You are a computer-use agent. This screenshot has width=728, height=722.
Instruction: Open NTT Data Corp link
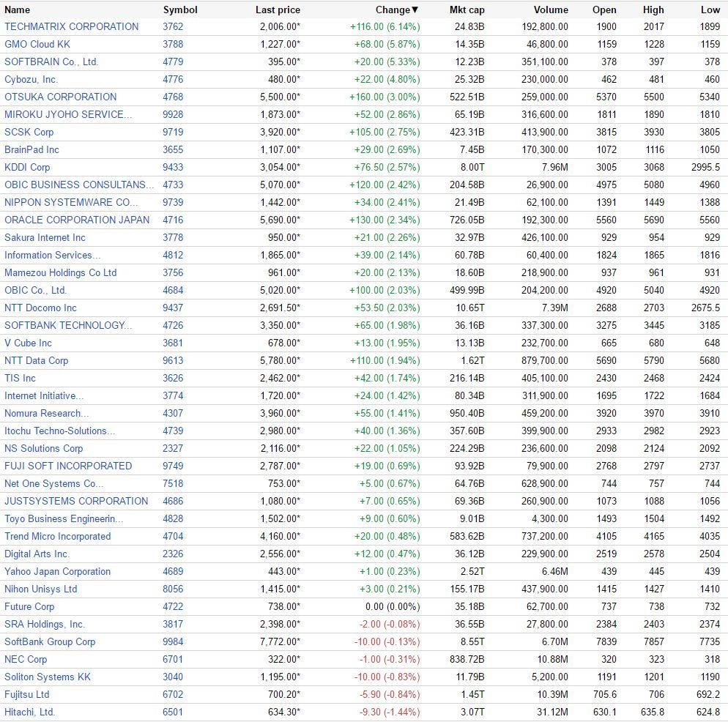coord(36,361)
